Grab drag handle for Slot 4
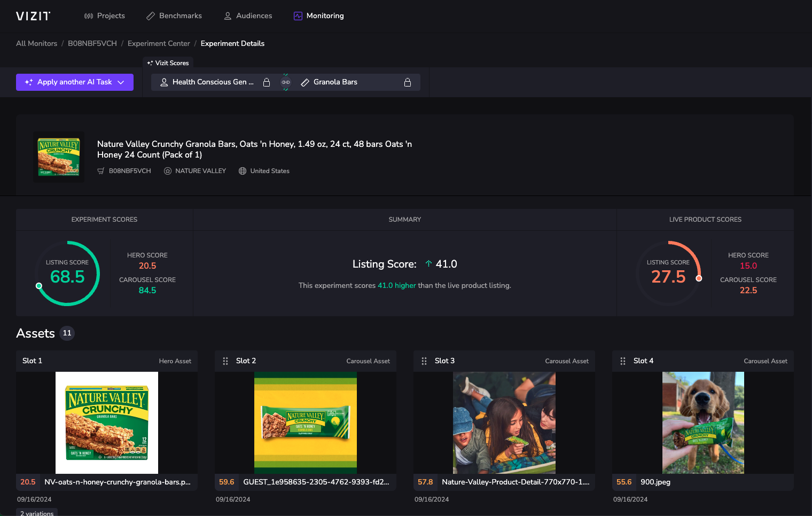Image resolution: width=812 pixels, height=516 pixels. coord(623,361)
